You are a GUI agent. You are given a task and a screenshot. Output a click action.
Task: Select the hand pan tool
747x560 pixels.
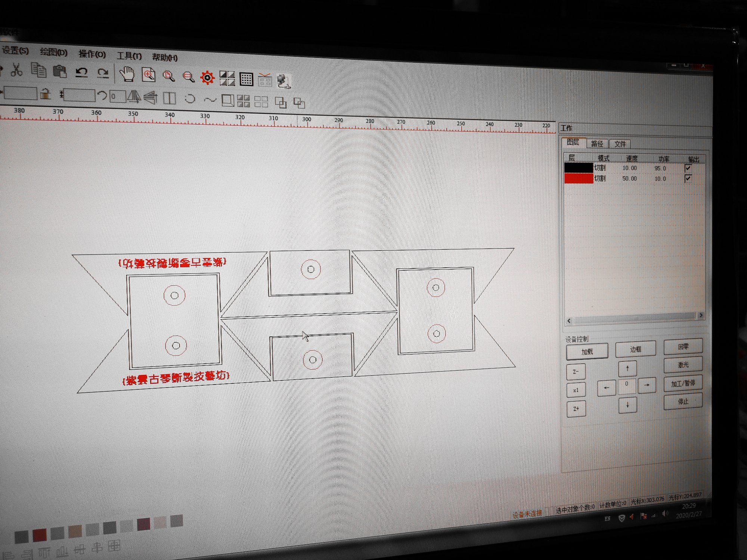[x=127, y=74]
